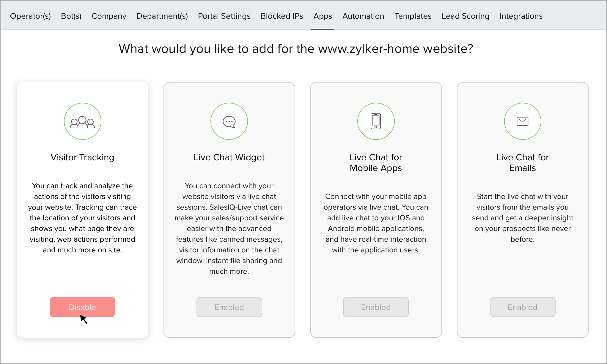Click the Visitor Tracking people icon

82,121
